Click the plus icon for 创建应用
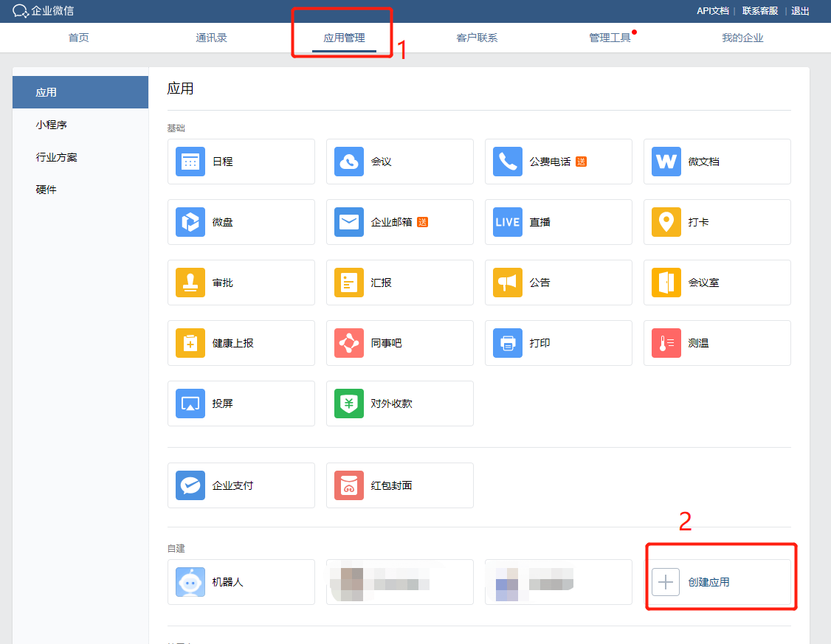Screen dimensions: 831x644 pyautogui.click(x=666, y=582)
